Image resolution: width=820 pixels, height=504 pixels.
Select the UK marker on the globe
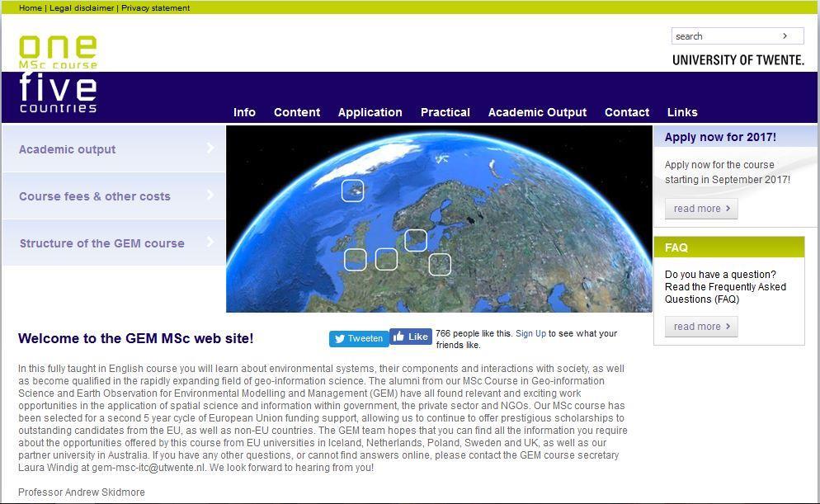[355, 259]
